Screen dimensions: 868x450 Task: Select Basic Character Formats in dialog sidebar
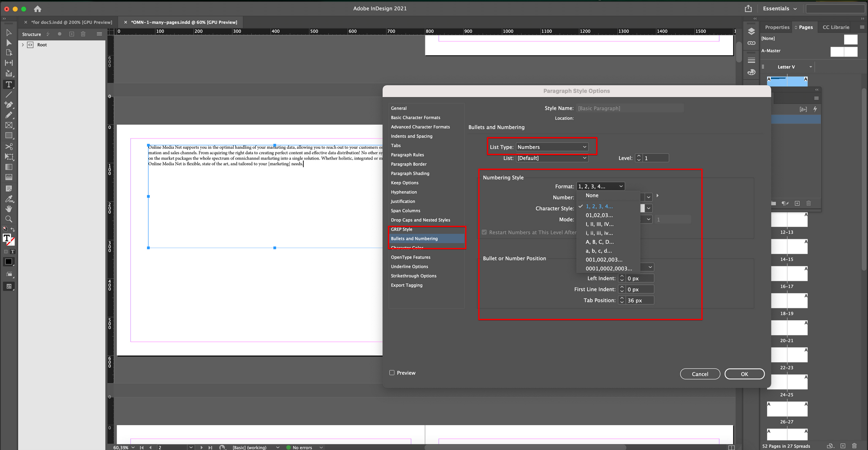pos(416,117)
